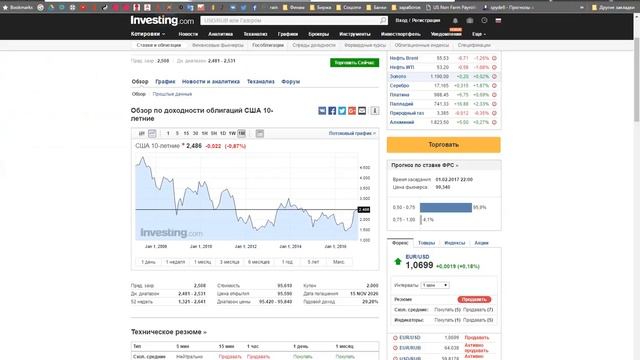Set chart range to Макс
Image resolution: width=640 pixels, height=360 pixels.
coord(339,262)
